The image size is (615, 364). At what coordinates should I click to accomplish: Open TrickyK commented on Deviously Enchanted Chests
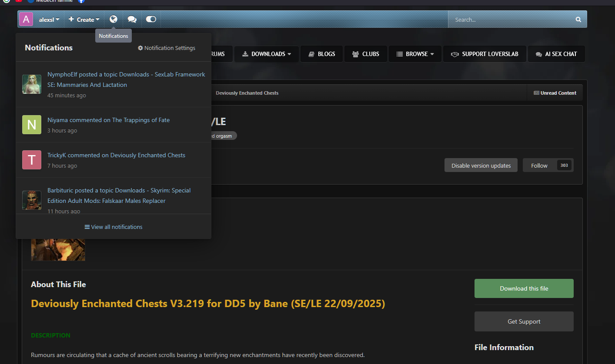(116, 155)
